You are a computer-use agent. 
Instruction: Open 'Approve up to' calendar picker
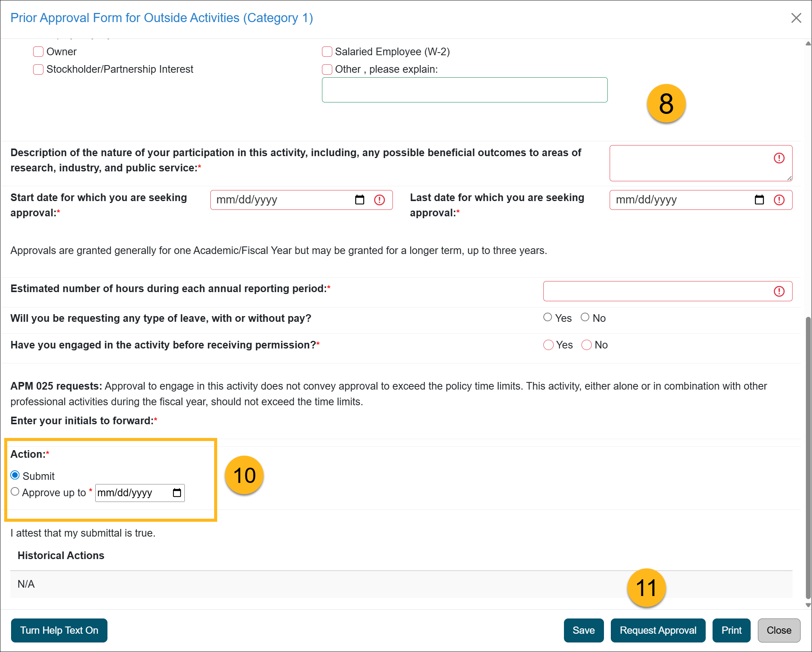[x=177, y=492]
